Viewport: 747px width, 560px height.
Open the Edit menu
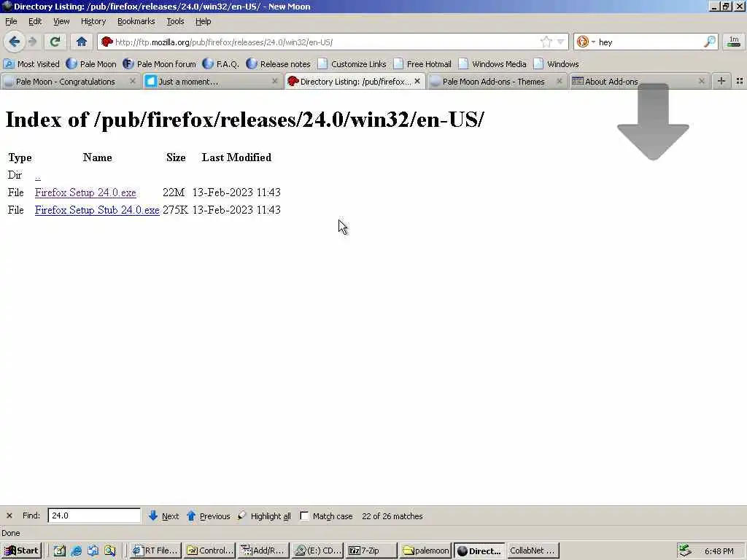tap(35, 21)
